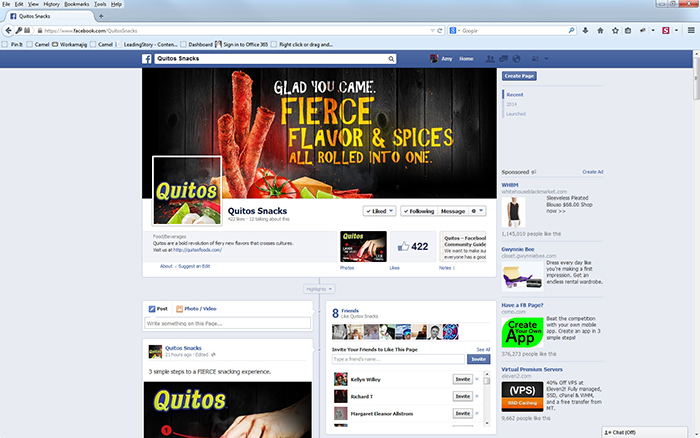Open the Photos thumbnail tile

(363, 246)
